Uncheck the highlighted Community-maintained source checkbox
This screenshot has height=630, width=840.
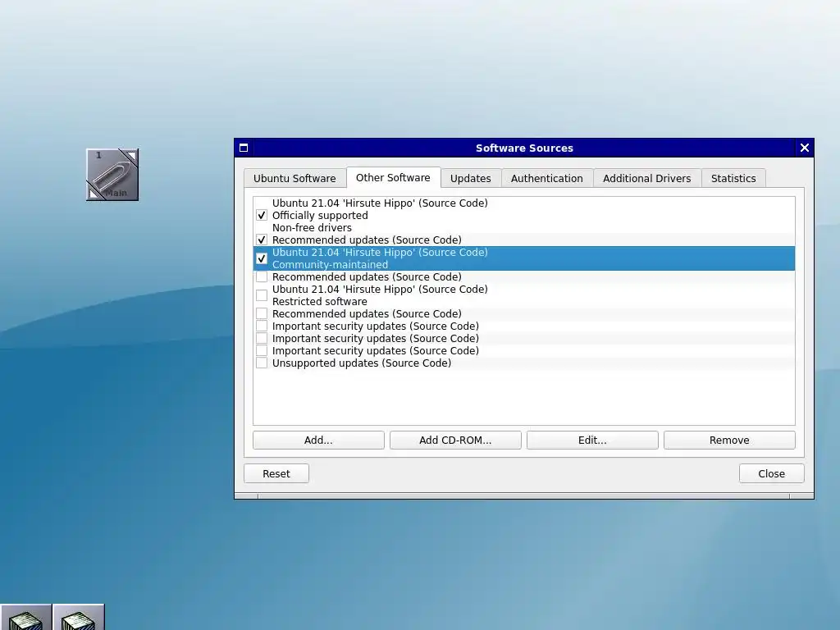[x=262, y=258]
